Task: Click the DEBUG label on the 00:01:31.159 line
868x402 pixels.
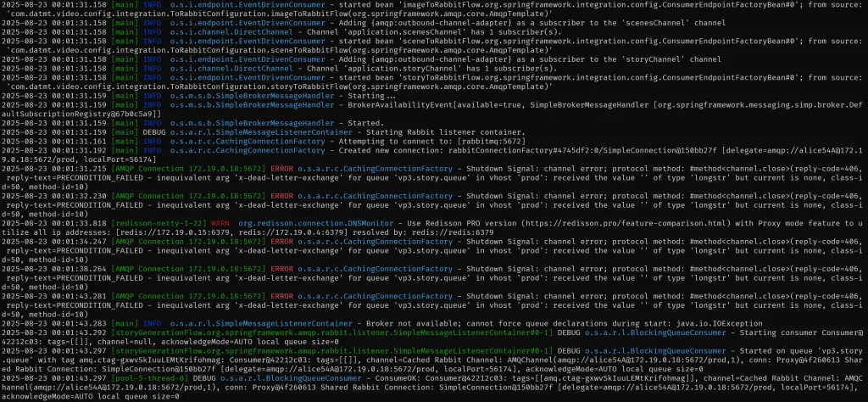Action: (154, 131)
